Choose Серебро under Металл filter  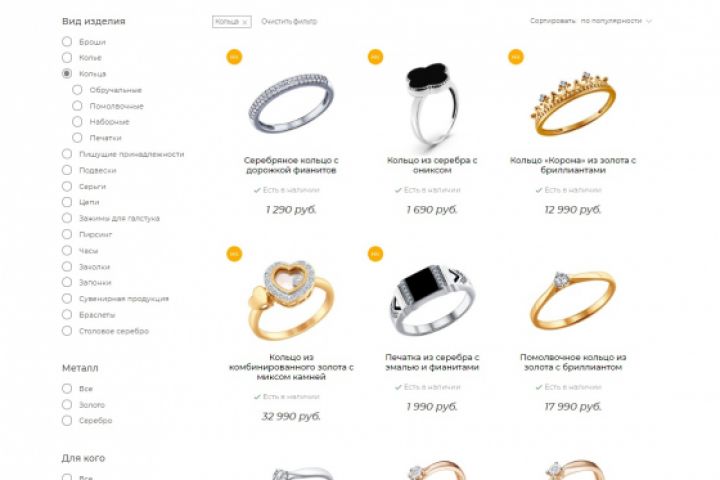(67, 421)
